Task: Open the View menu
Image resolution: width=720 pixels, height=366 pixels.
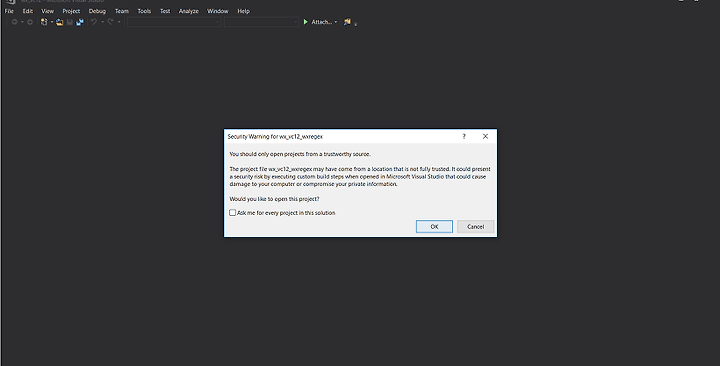Action: pyautogui.click(x=47, y=11)
